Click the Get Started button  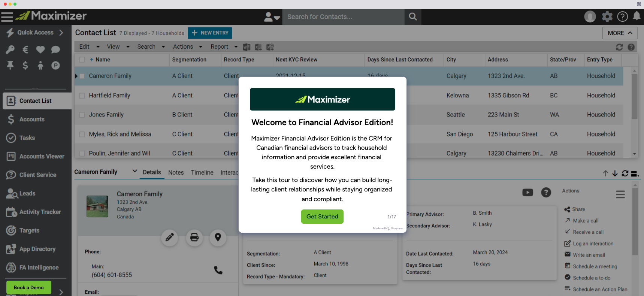(x=322, y=217)
